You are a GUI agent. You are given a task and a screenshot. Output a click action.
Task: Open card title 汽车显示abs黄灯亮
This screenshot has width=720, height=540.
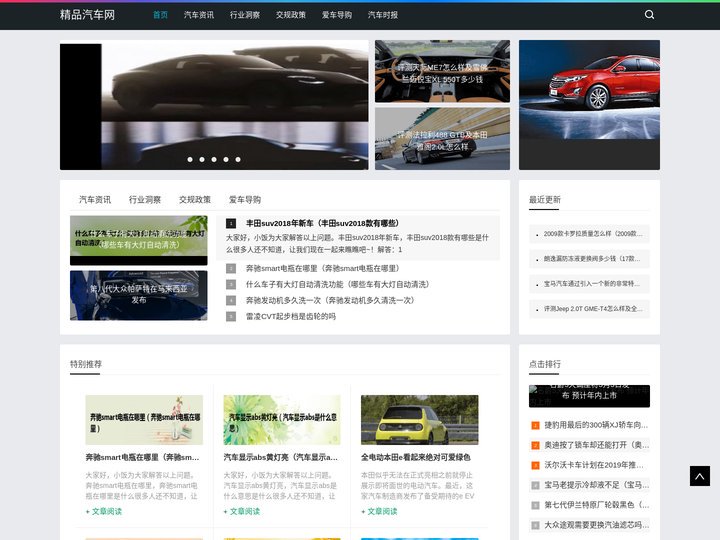pos(281,457)
